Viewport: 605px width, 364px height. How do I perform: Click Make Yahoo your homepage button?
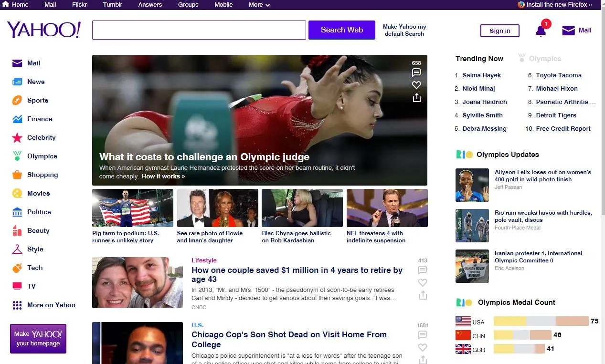[x=38, y=339]
